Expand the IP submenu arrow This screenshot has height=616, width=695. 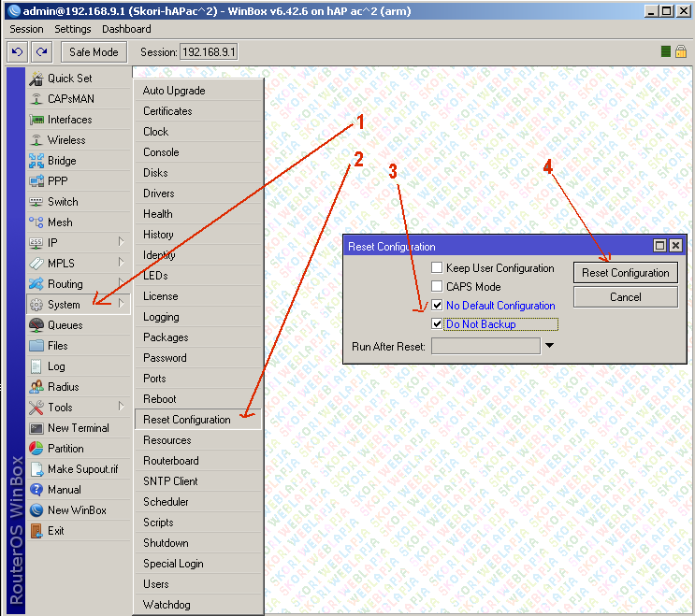[x=121, y=243]
